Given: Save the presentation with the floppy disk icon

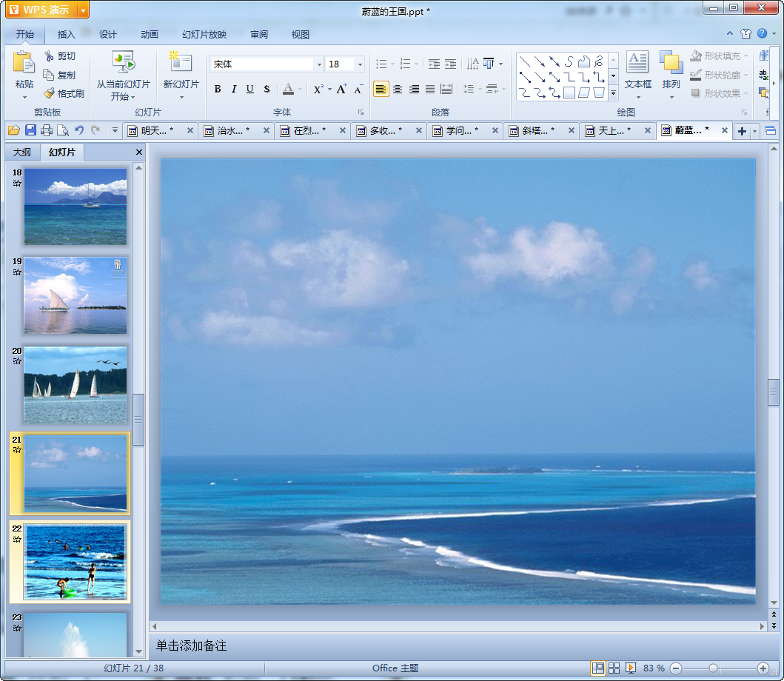Looking at the screenshot, I should 30,131.
